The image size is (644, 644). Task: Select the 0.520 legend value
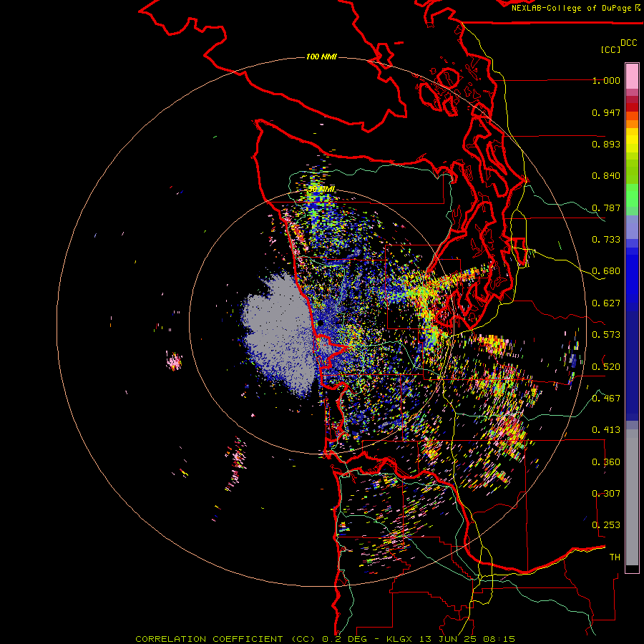click(x=606, y=366)
